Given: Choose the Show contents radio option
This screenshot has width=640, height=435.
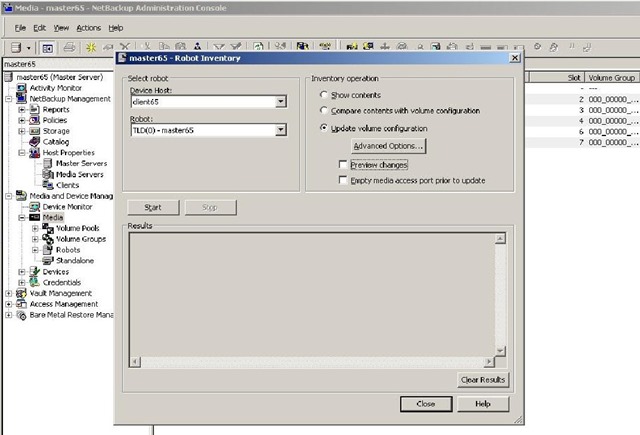Looking at the screenshot, I should (324, 95).
